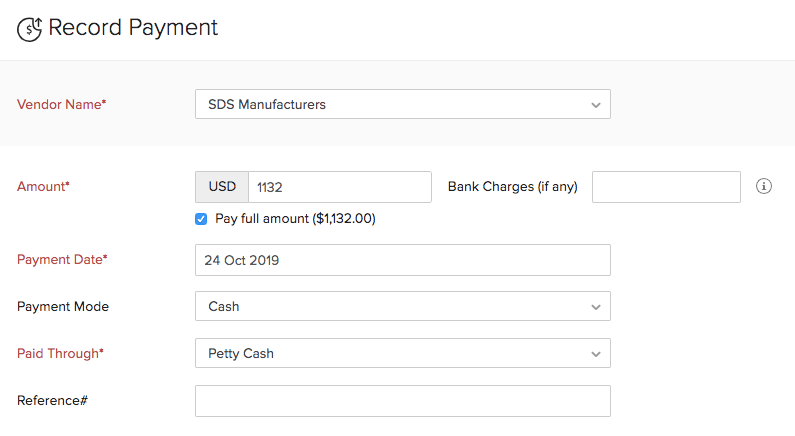
Task: Click the USD currency prefix box
Action: click(x=222, y=186)
